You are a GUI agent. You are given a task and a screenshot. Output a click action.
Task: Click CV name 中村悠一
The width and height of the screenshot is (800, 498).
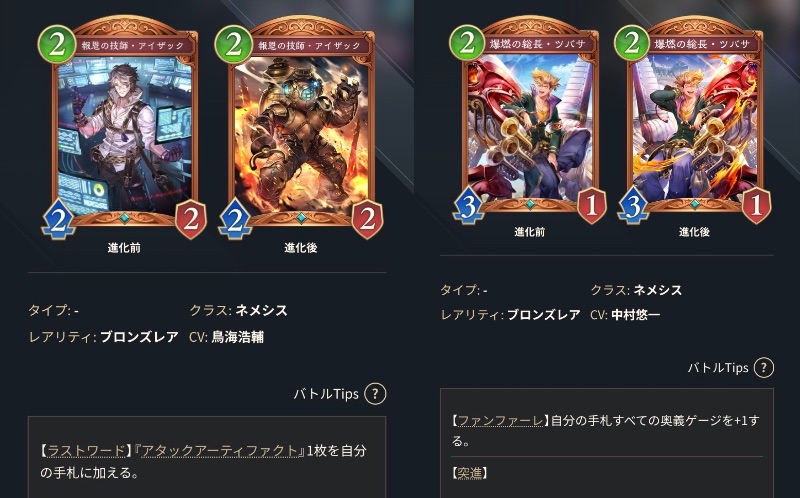coord(635,315)
